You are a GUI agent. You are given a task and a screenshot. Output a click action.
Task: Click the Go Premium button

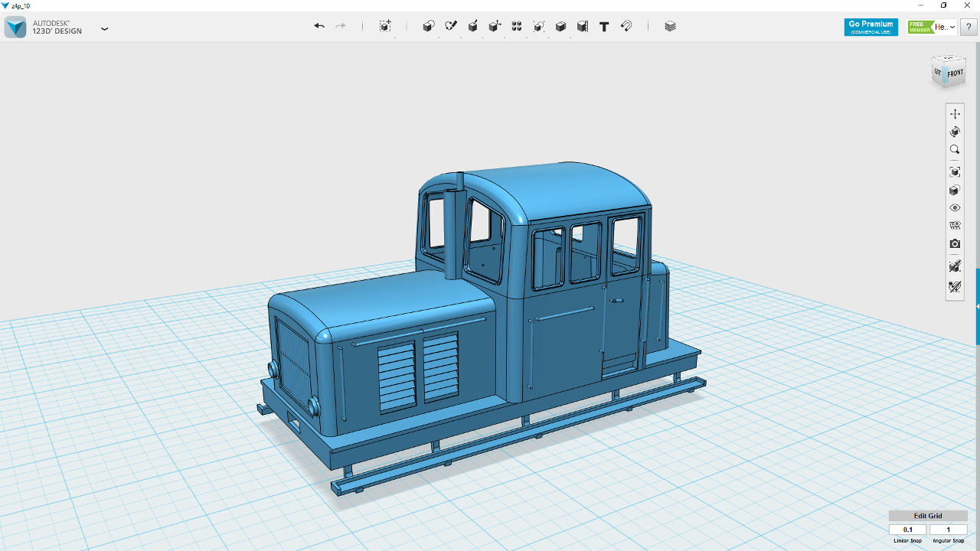(871, 27)
